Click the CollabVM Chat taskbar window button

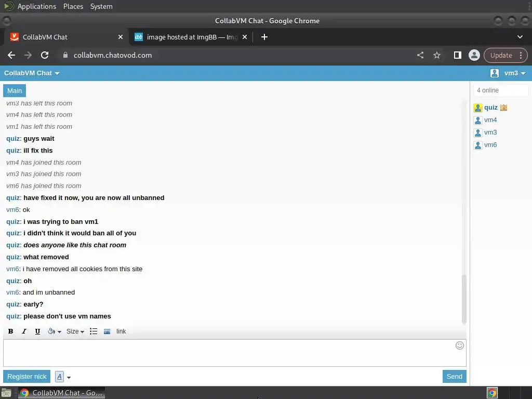pos(61,393)
